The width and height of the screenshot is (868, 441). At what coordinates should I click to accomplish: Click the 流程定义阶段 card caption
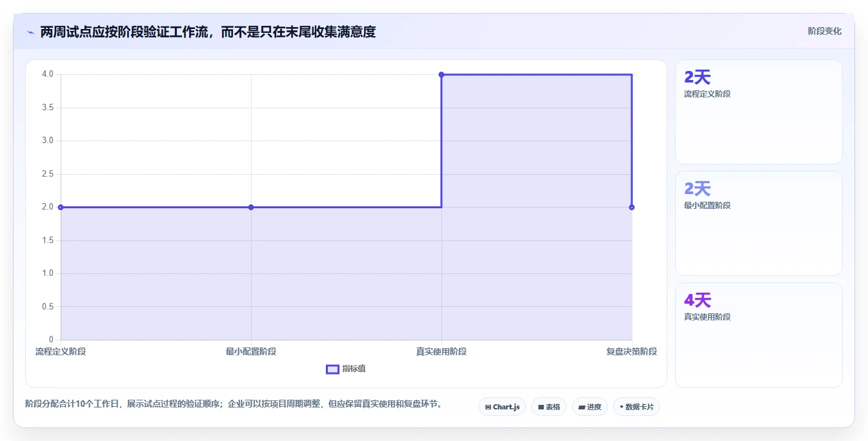[x=707, y=94]
